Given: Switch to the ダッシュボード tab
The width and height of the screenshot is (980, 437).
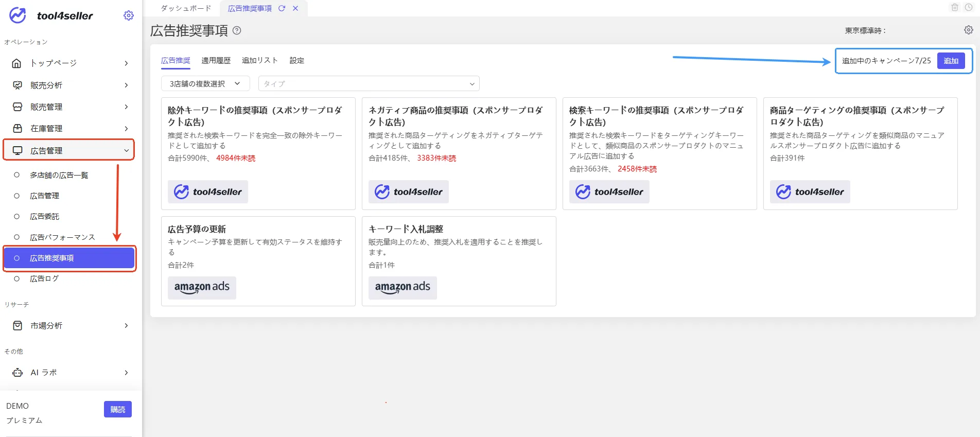Looking at the screenshot, I should pos(186,8).
